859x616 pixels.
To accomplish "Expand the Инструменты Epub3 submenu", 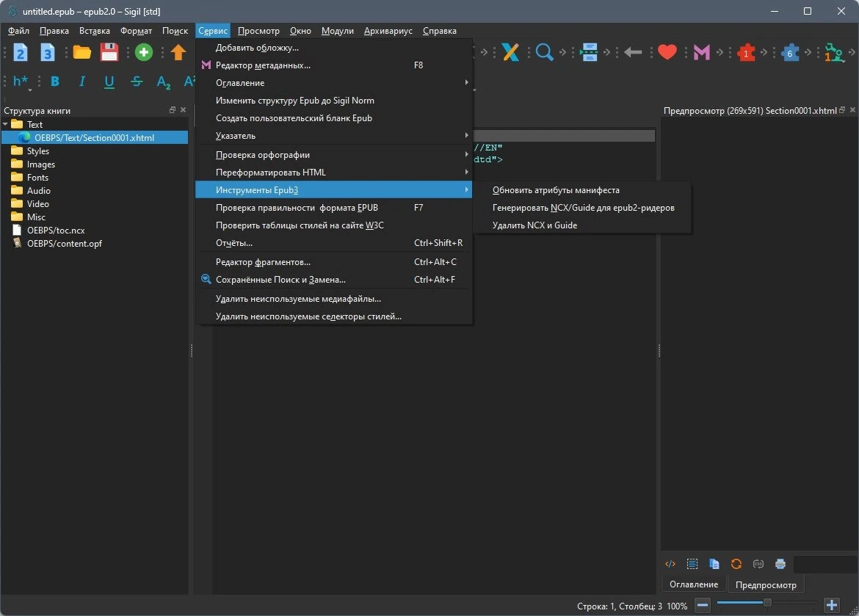I will click(x=334, y=189).
